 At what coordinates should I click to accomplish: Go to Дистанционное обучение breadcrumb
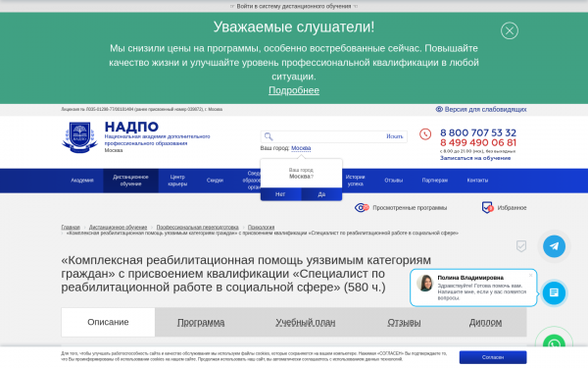pos(119,228)
